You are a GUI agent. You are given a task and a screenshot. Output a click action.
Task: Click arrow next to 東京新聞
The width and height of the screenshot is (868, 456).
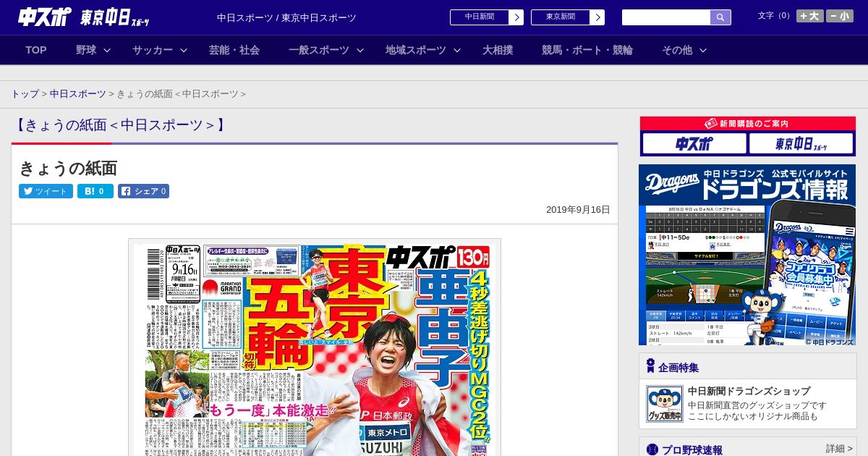[597, 17]
